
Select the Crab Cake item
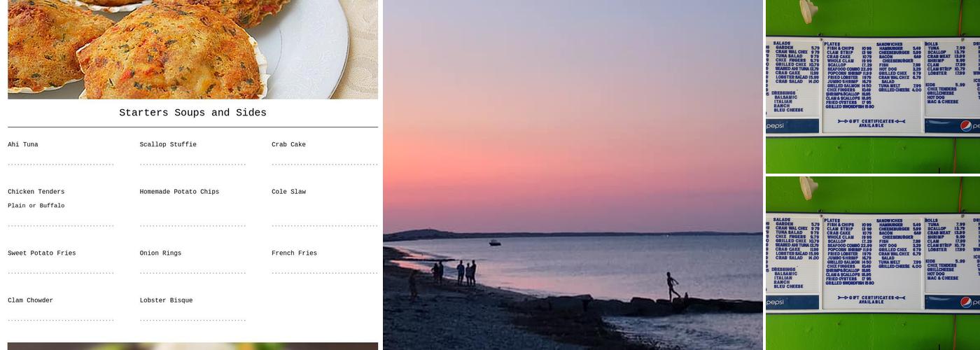coord(288,145)
